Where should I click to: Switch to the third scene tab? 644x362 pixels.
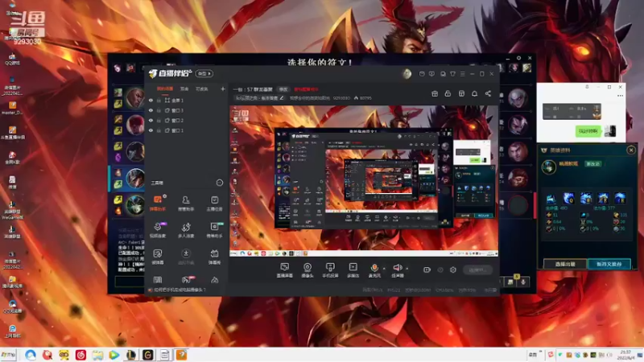pyautogui.click(x=202, y=88)
